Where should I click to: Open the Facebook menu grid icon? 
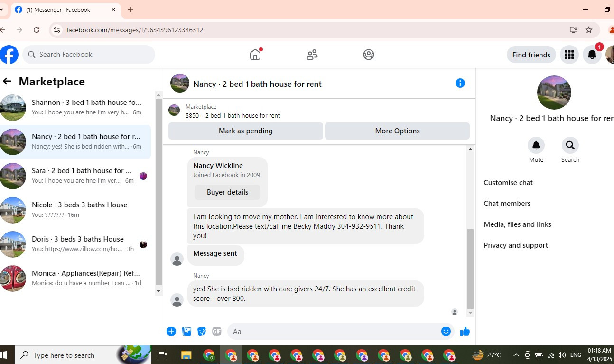(569, 55)
